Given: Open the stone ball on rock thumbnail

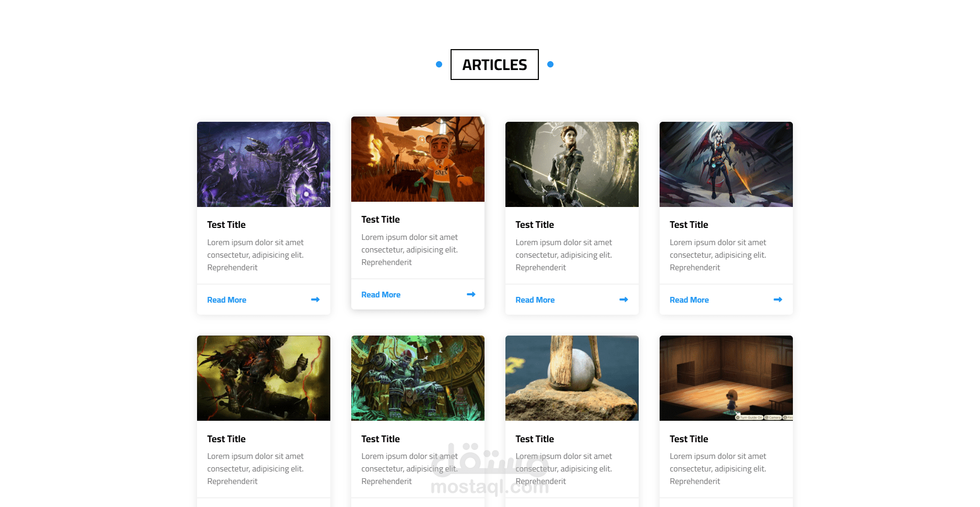Looking at the screenshot, I should click(572, 378).
